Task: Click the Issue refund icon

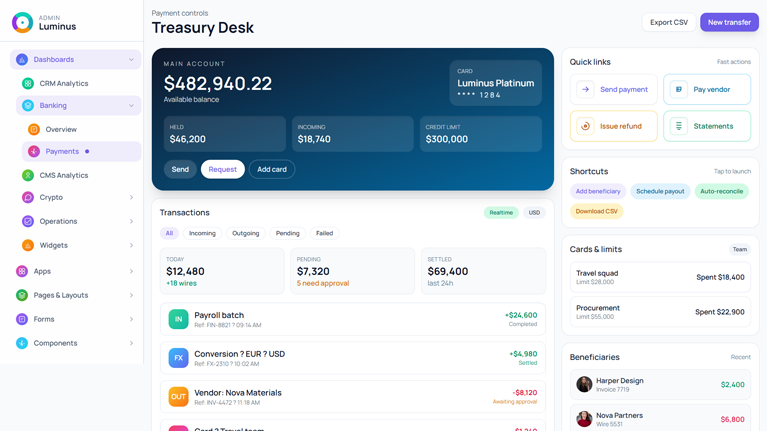Action: [586, 127]
